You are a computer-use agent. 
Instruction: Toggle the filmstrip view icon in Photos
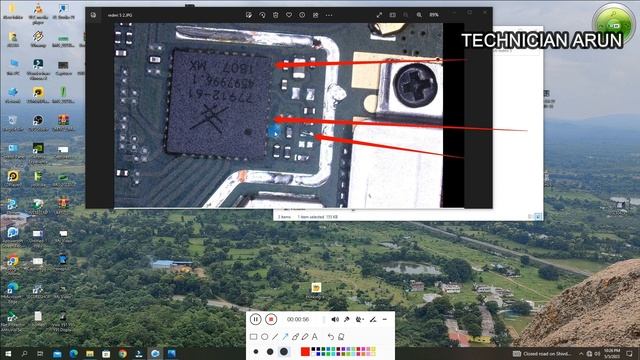[392, 15]
